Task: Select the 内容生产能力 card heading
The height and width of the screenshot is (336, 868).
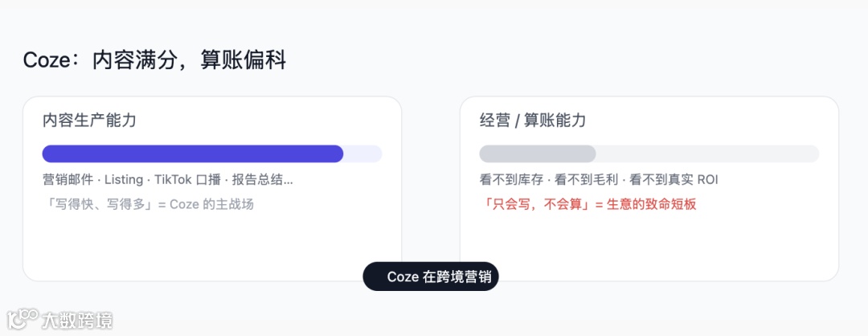Action: [89, 121]
